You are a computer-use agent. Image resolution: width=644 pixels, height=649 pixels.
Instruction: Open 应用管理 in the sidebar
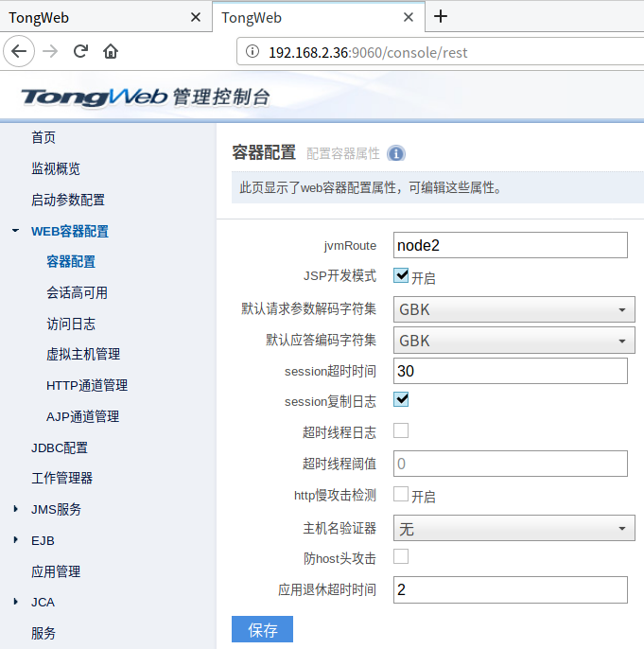(56, 571)
